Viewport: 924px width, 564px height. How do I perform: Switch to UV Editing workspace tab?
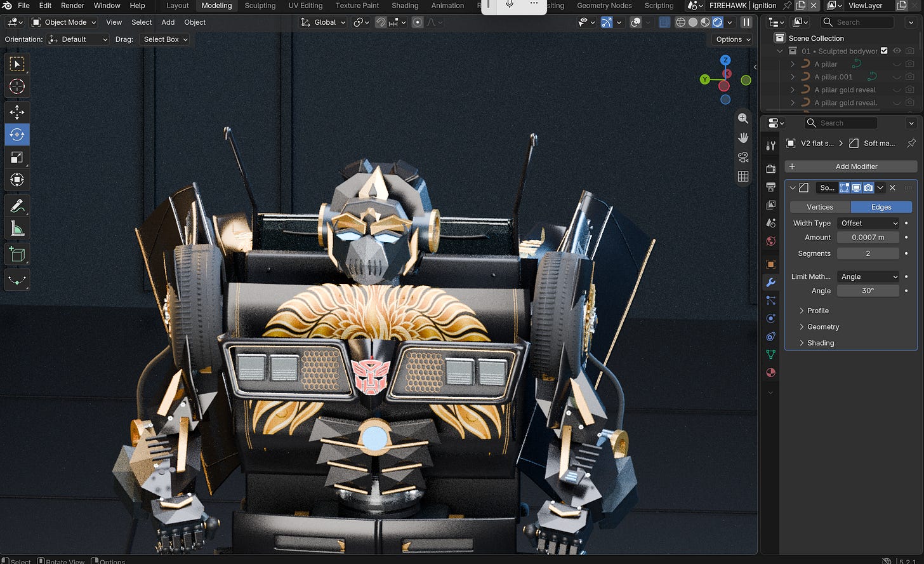pyautogui.click(x=305, y=5)
